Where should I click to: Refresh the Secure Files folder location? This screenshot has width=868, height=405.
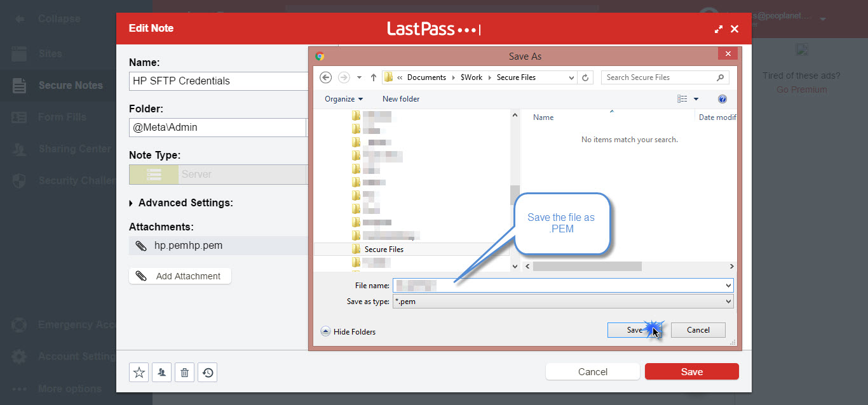585,77
